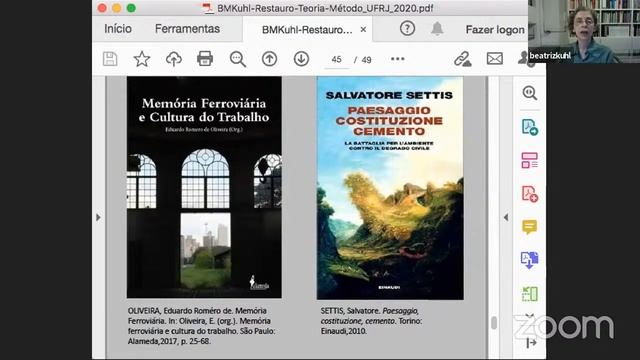Expand the left navigation pane arrow
The height and width of the screenshot is (360, 640).
[x=98, y=218]
